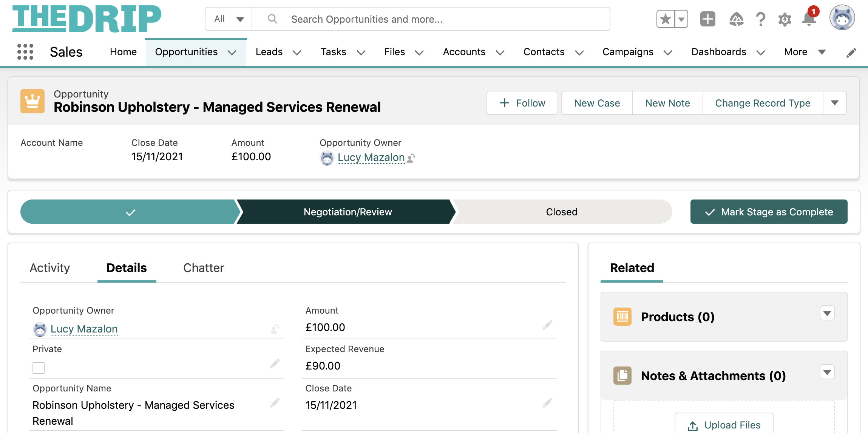Open Salesforce Setup via the gear icon
The width and height of the screenshot is (868, 433).
(785, 19)
